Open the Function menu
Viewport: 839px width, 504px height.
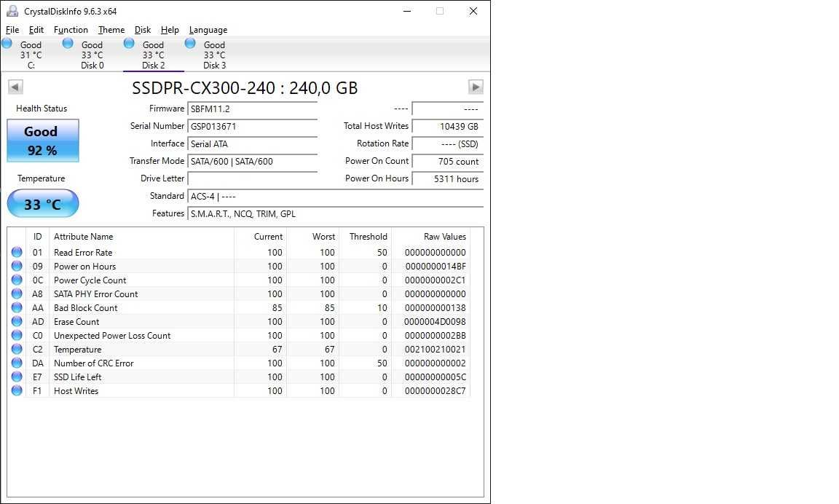coord(71,30)
